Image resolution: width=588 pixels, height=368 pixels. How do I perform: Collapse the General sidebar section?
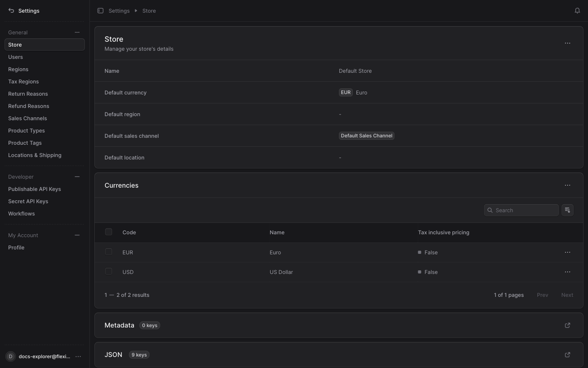[77, 32]
